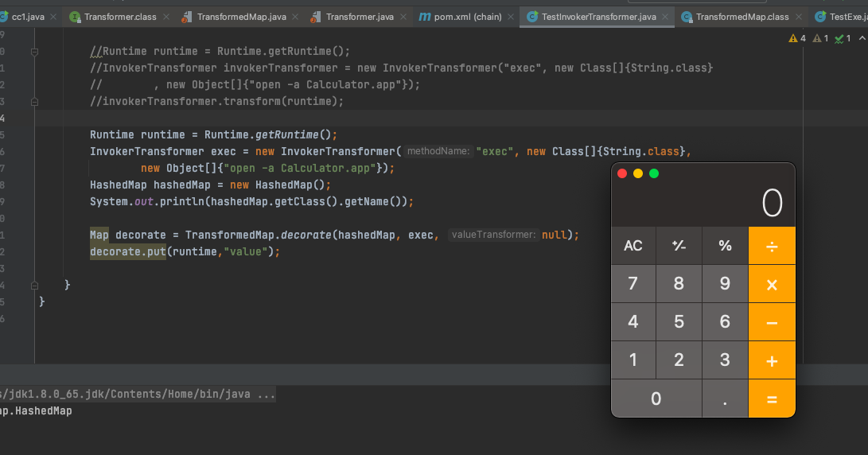This screenshot has height=455, width=868.
Task: Click the jdk java path console link
Action: coord(138,394)
